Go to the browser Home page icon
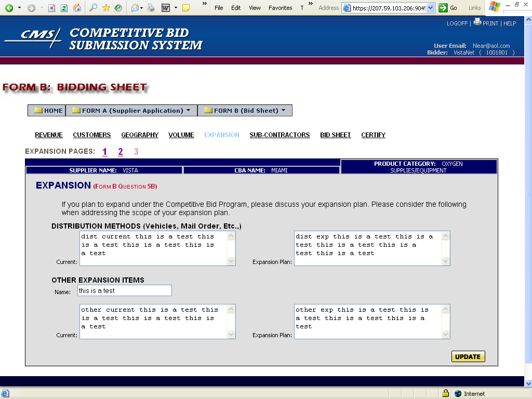The width and height of the screenshot is (532, 399). click(x=77, y=7)
